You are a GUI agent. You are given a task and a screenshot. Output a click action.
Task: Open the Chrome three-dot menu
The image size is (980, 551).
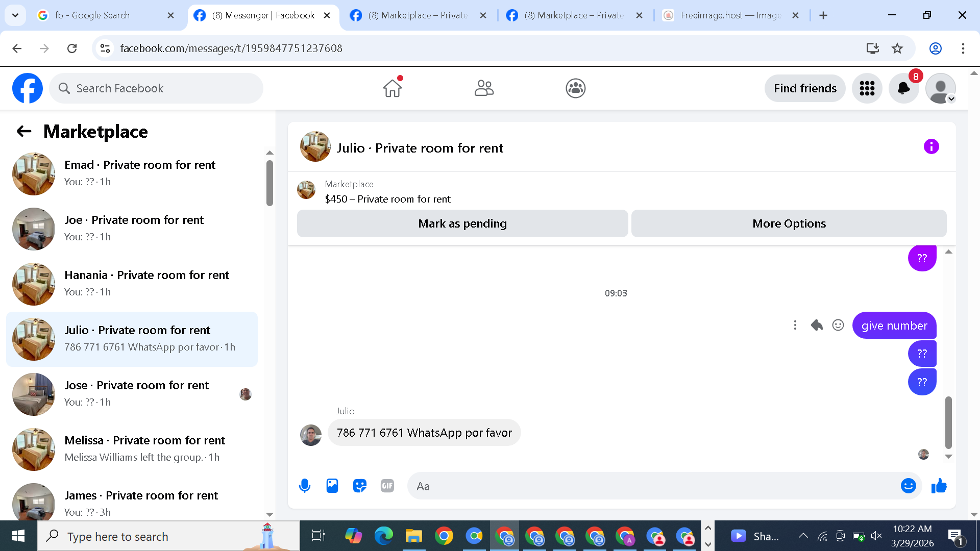point(963,48)
